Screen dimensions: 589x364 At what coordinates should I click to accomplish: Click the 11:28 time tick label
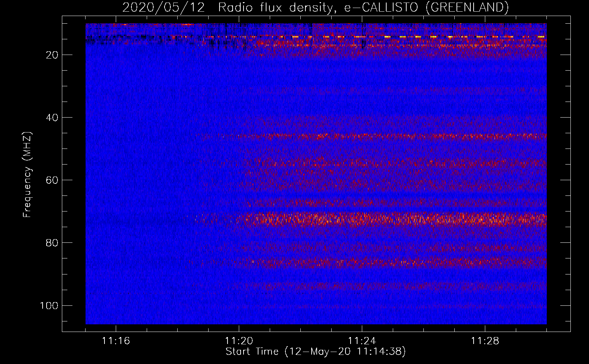click(x=485, y=341)
